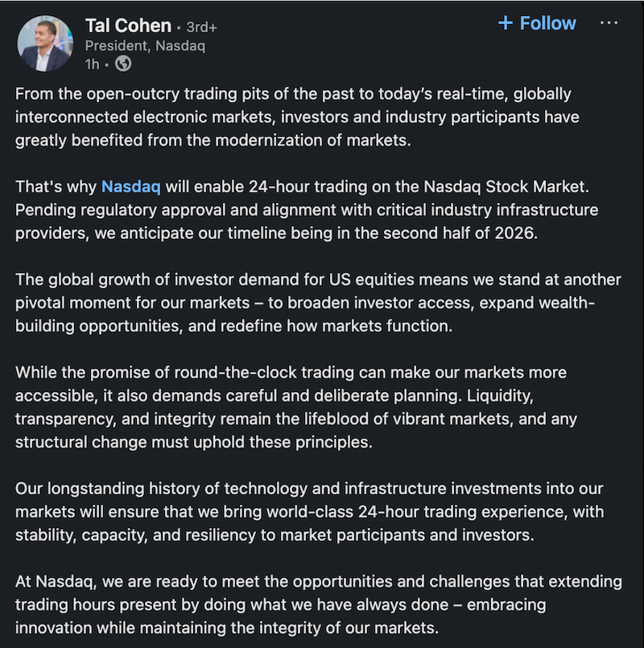
Task: Expand the post actions menu via ellipsis
Action: [609, 23]
